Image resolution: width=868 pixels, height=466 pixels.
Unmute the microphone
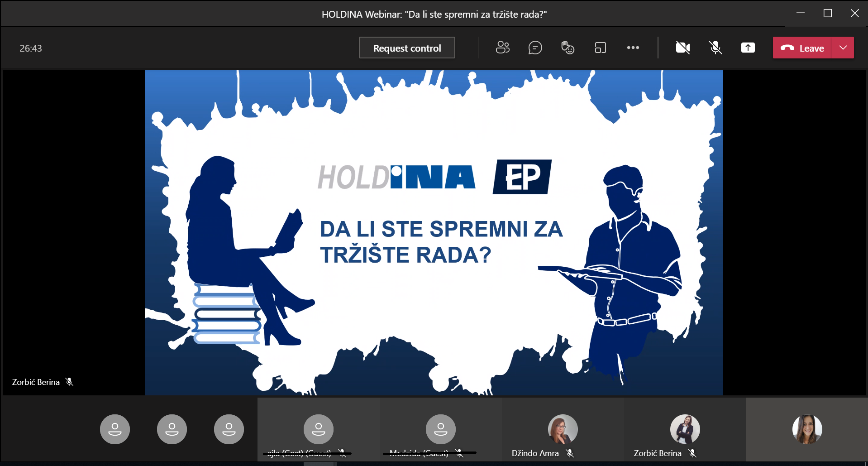[715, 48]
